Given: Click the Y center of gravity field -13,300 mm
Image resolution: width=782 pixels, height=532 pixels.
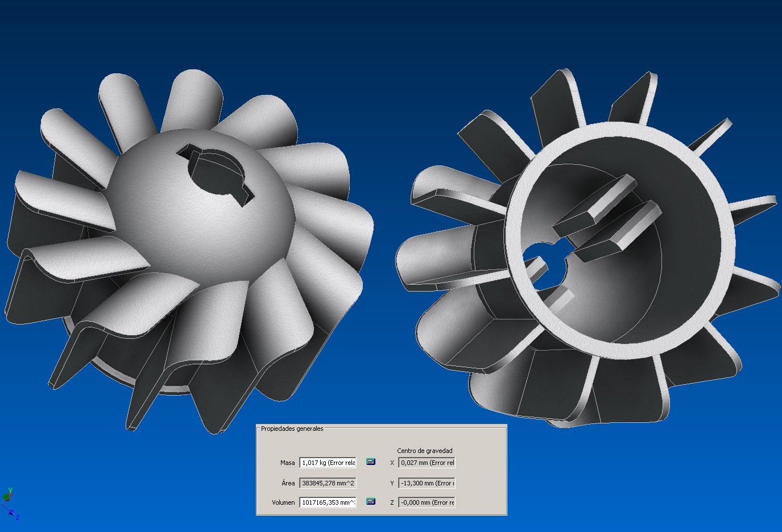Looking at the screenshot, I should (x=427, y=483).
